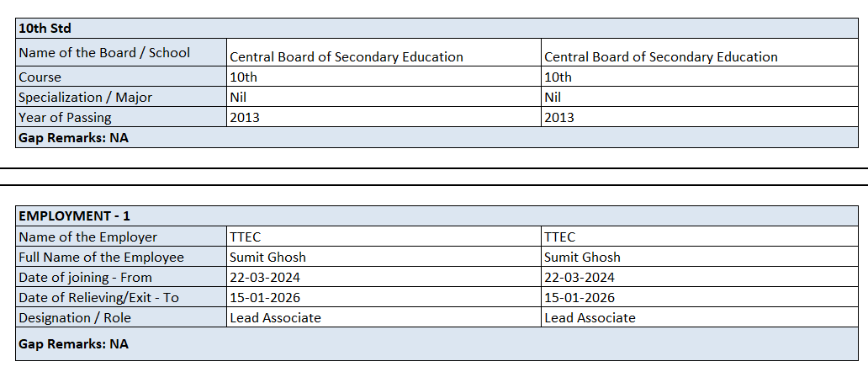868x372 pixels.
Task: Click the EMPLOYMENT - 1 section header
Action: coord(74,216)
